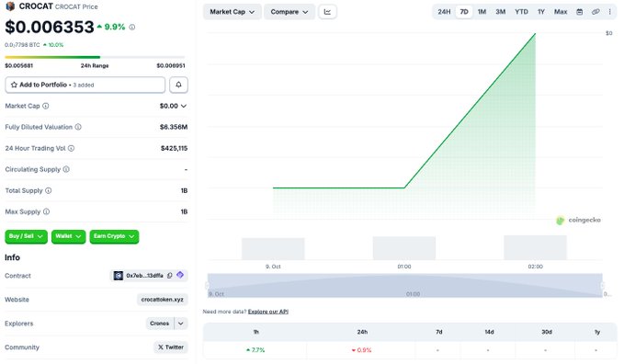Click the chart share link icon
This screenshot has height=364, width=624.
(x=596, y=12)
